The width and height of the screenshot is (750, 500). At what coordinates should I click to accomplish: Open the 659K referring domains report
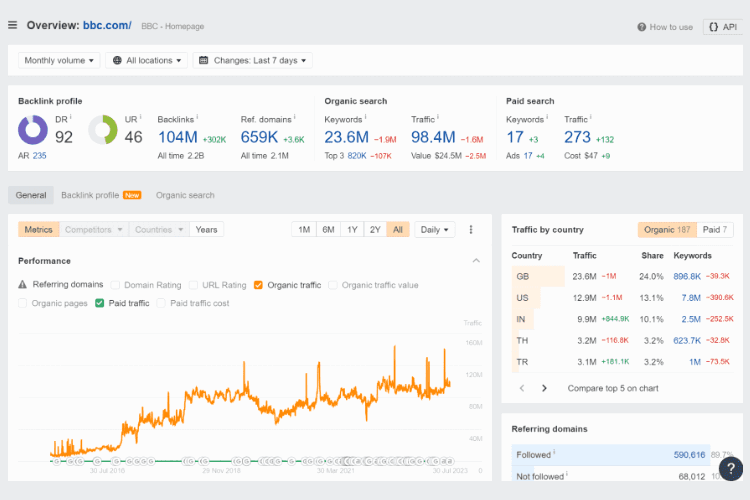(259, 137)
